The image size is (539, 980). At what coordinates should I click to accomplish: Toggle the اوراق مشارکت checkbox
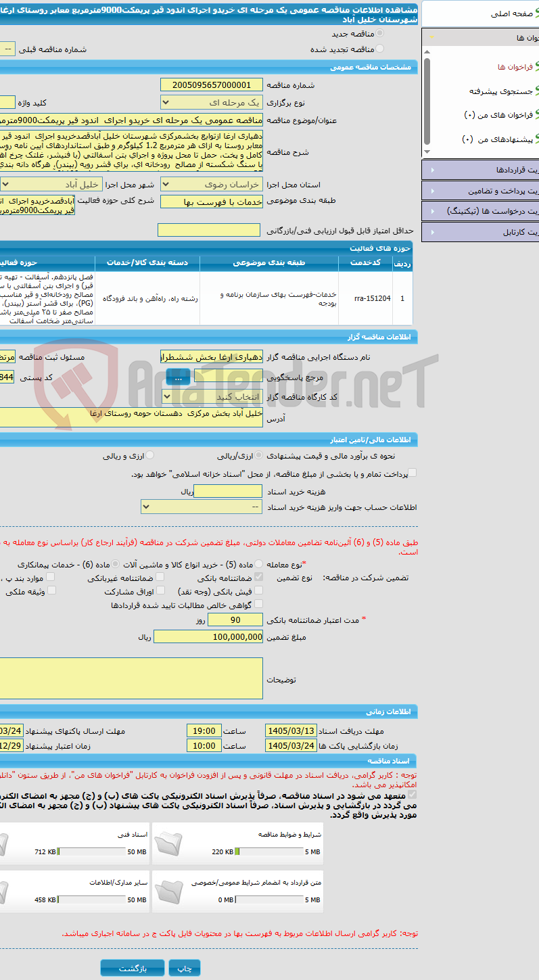tap(160, 591)
